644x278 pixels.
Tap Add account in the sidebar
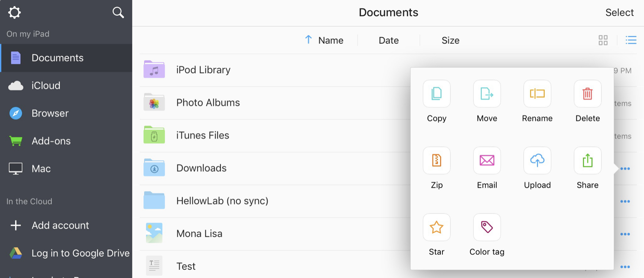(x=66, y=225)
